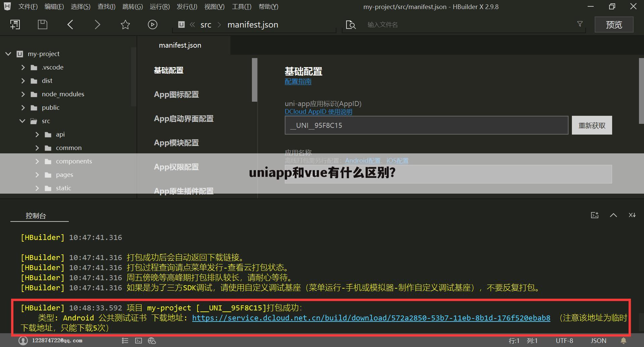644x347 pixels.
Task: Click the back navigation arrow icon
Action: point(70,24)
